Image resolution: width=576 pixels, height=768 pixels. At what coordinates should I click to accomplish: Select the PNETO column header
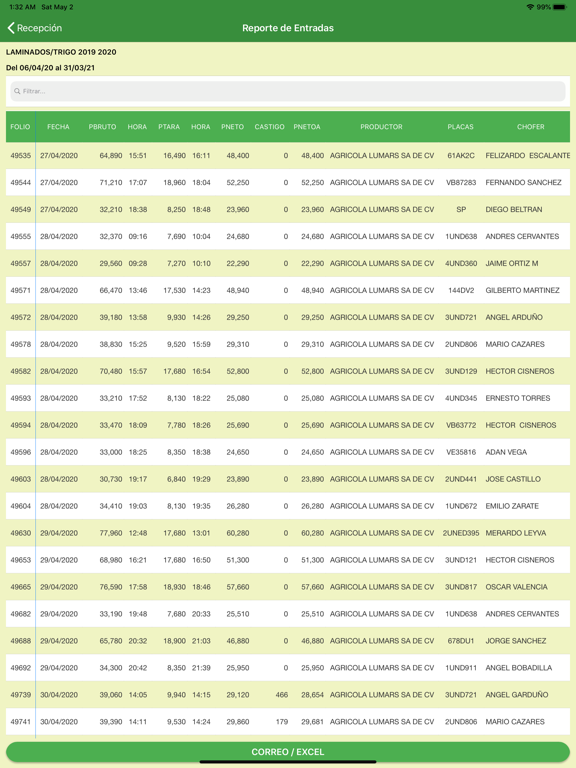tap(233, 126)
